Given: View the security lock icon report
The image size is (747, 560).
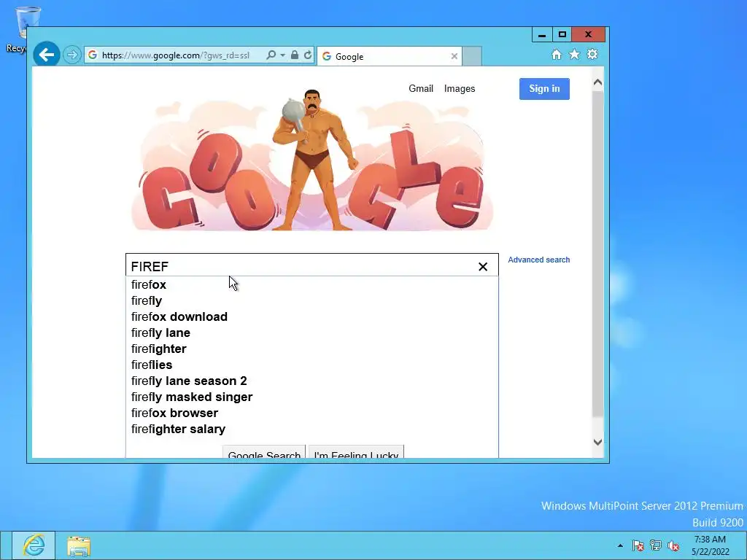Looking at the screenshot, I should click(x=295, y=55).
